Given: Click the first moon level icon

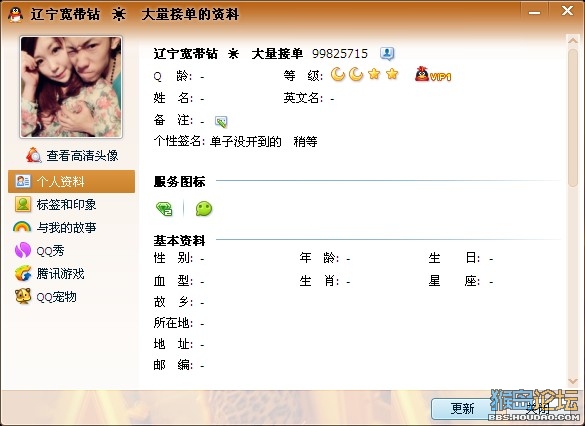Looking at the screenshot, I should 338,75.
